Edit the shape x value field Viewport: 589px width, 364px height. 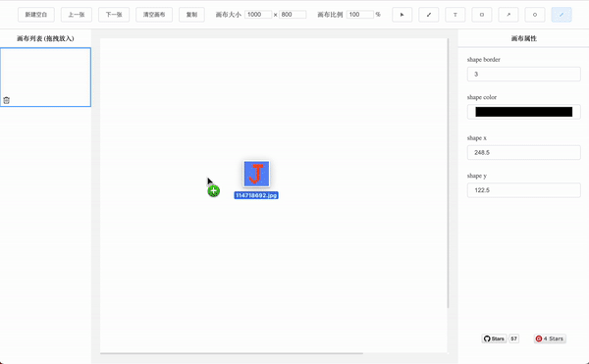click(x=523, y=152)
